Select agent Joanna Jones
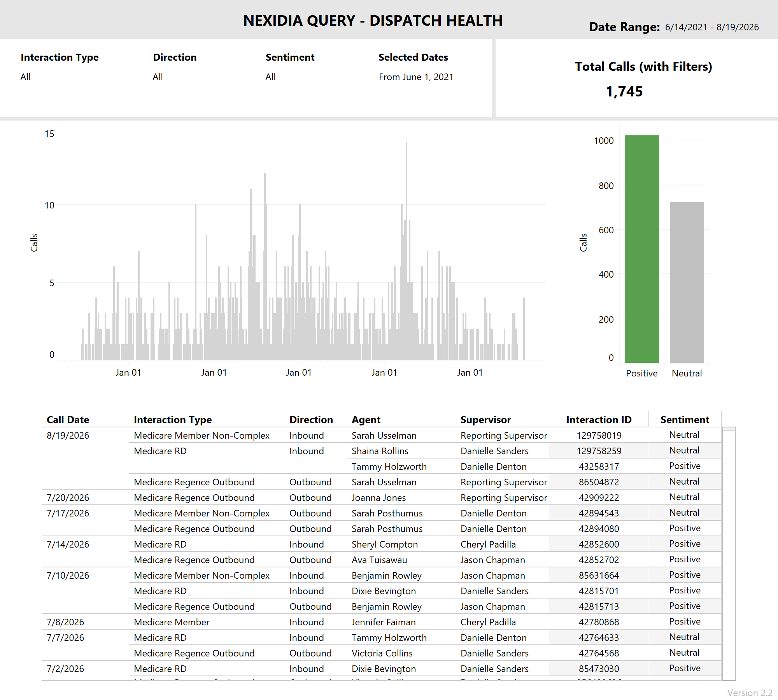 click(378, 497)
